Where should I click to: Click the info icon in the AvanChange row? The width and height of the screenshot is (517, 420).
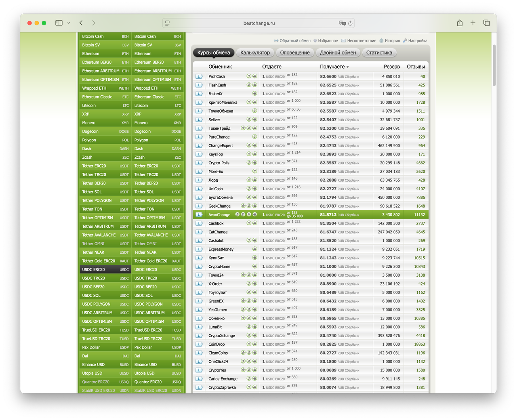pos(199,215)
